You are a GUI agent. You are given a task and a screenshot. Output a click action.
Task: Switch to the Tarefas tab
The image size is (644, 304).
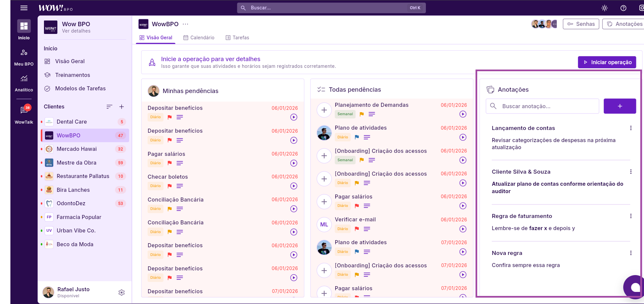tap(237, 38)
